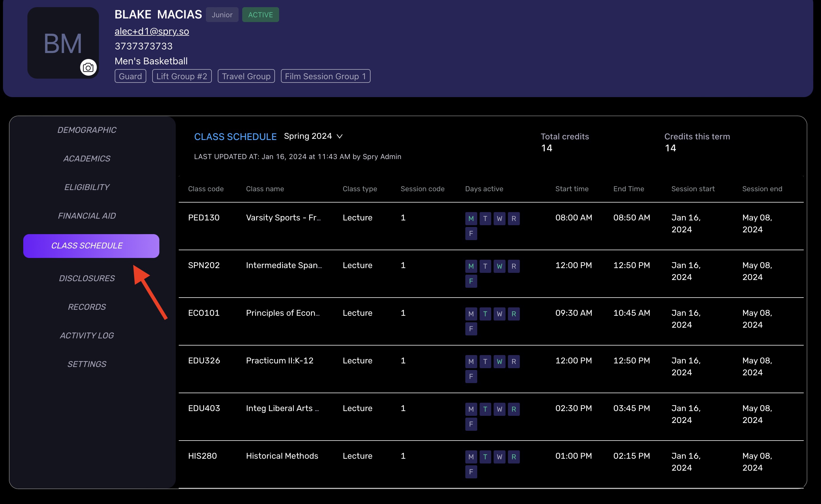The image size is (821, 504).
Task: Switch to the ACADEMICS tab
Action: [87, 158]
